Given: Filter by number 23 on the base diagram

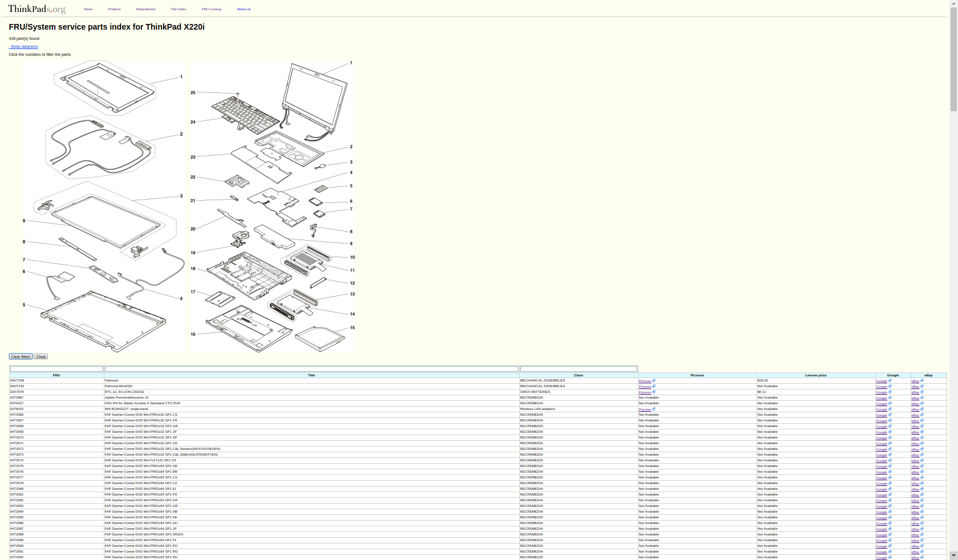Looking at the screenshot, I should tap(193, 157).
